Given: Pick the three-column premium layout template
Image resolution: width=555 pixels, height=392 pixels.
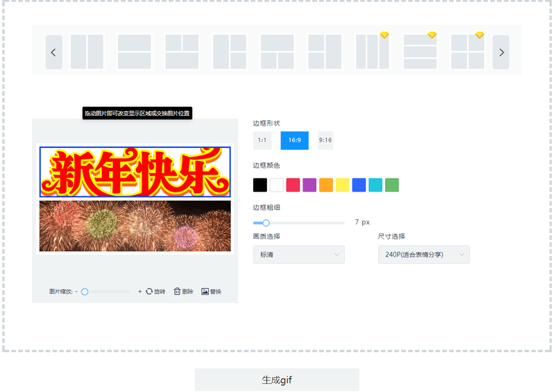Looking at the screenshot, I should click(373, 52).
